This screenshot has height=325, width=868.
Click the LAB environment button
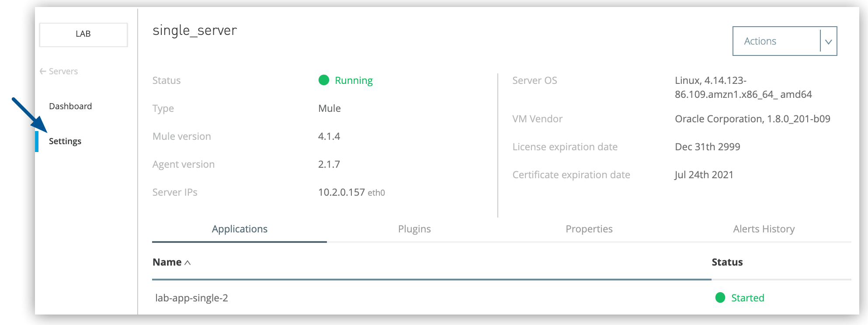[x=83, y=34]
